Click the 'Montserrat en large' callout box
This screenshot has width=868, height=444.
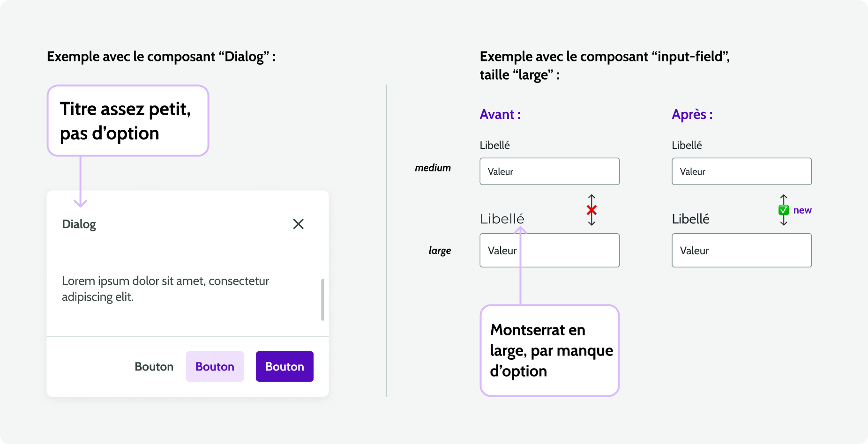(x=549, y=350)
